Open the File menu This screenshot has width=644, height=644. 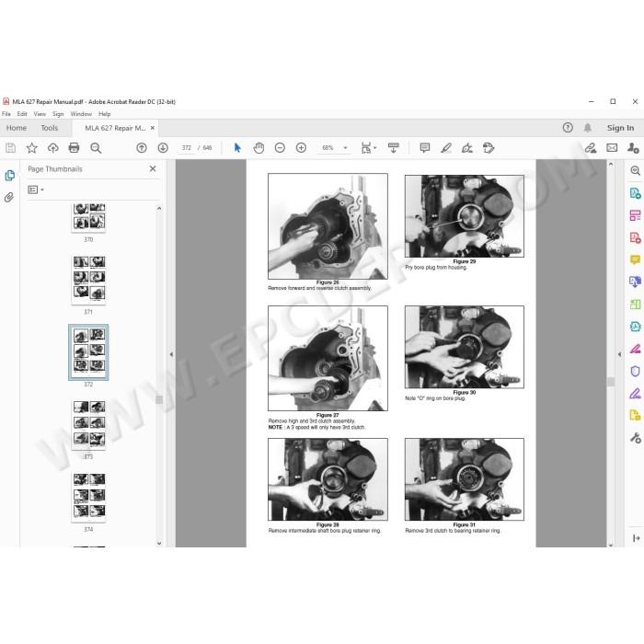coord(6,114)
